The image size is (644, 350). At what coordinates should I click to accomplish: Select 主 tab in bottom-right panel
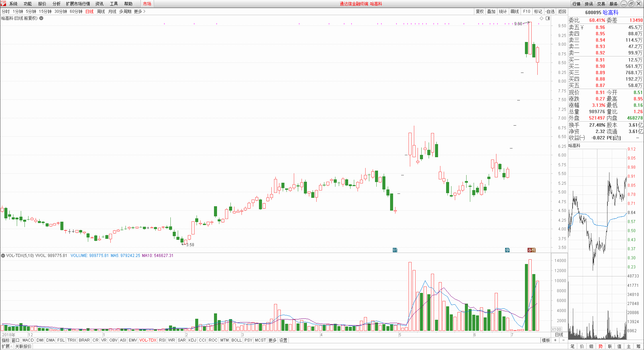(629, 346)
